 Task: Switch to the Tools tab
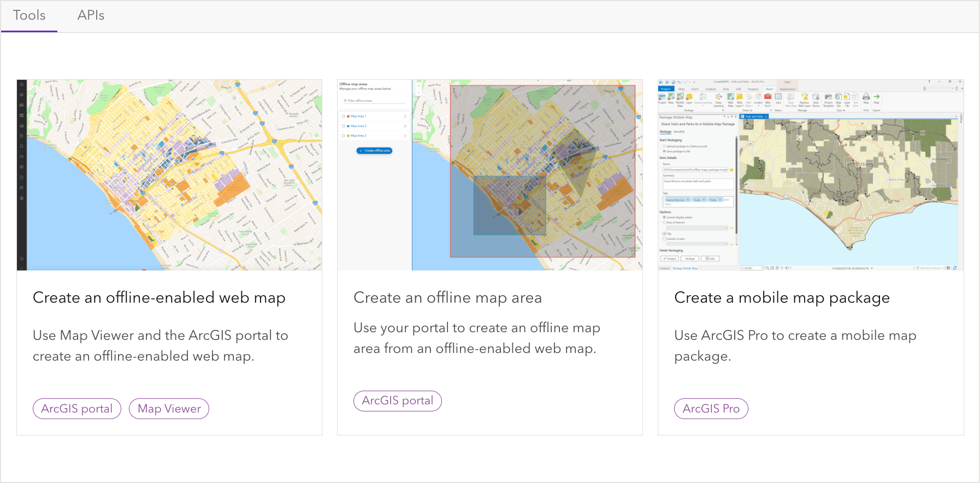[x=29, y=16]
